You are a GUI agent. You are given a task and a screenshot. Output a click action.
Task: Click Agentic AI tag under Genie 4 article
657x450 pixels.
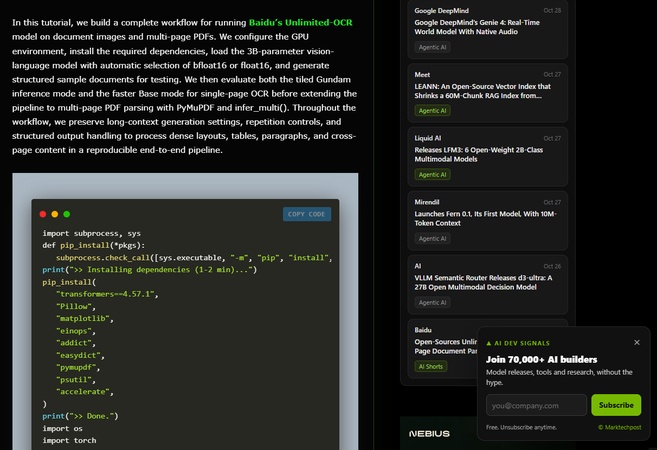coord(432,47)
